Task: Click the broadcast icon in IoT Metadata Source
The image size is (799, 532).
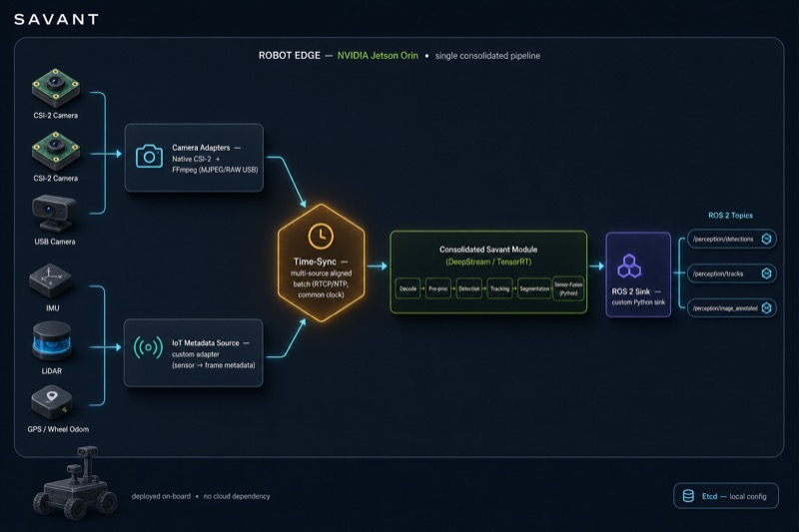Action: (148, 347)
